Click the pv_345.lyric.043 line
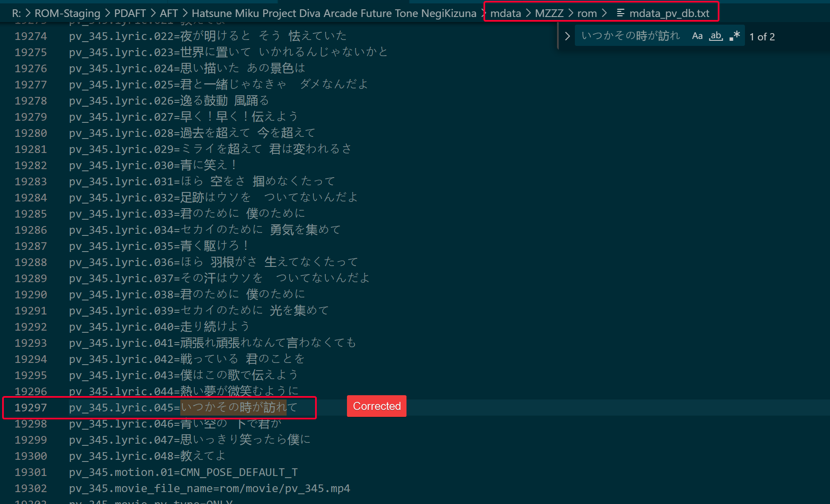830x504 pixels. click(183, 375)
